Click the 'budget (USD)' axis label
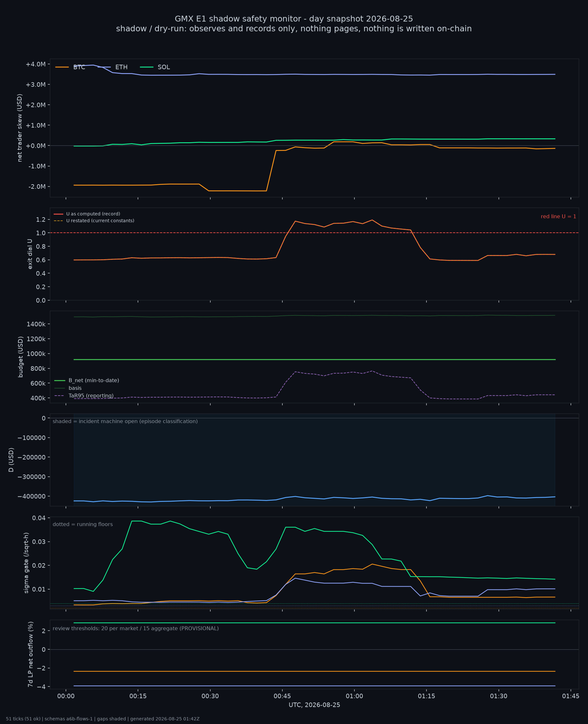Viewport: 588px width, 724px height. click(x=20, y=357)
